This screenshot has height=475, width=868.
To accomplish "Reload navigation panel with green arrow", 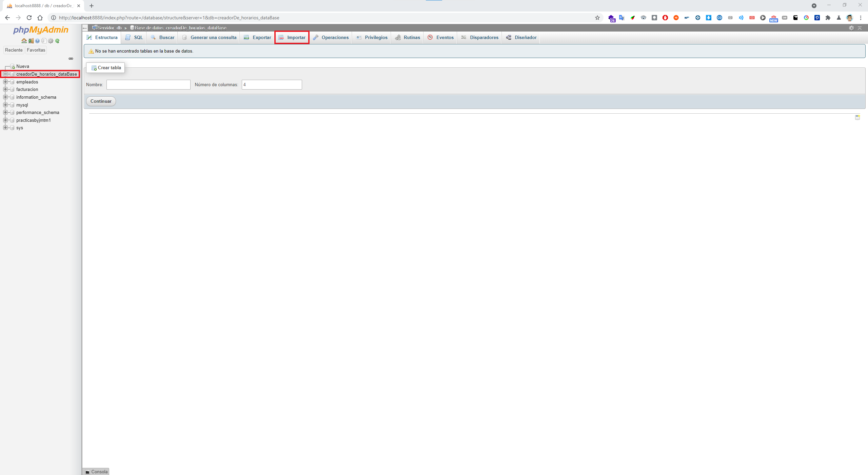I will (x=57, y=41).
